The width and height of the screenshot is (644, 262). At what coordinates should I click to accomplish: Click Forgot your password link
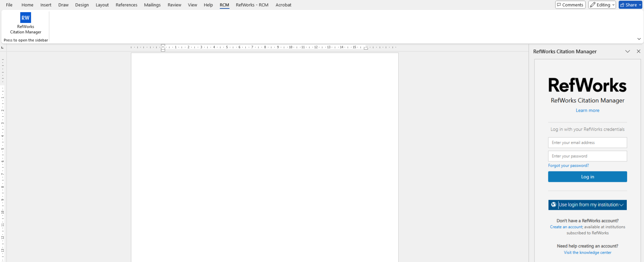coord(569,165)
